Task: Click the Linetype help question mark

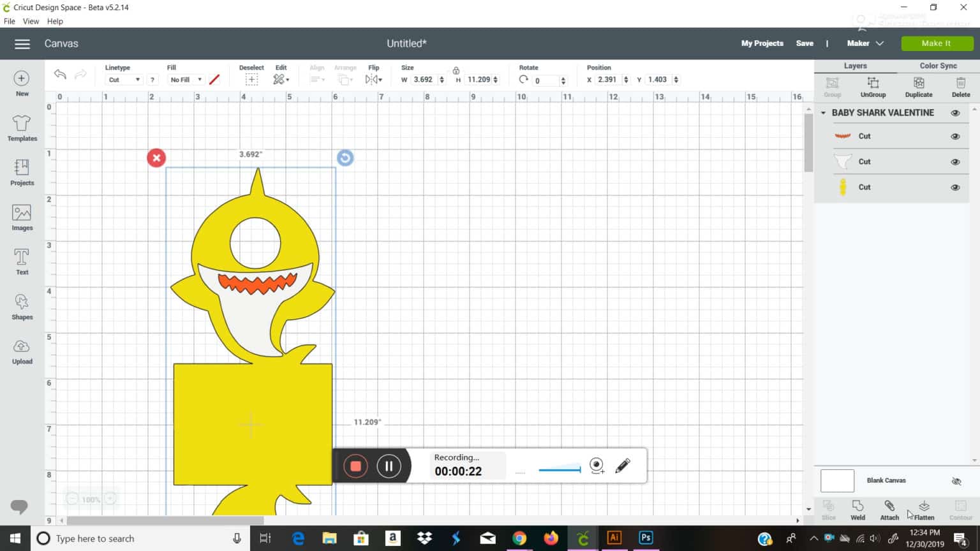Action: (152, 80)
